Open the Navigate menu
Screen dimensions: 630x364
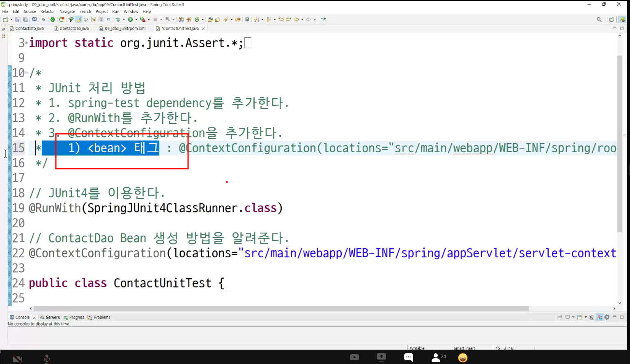point(67,11)
